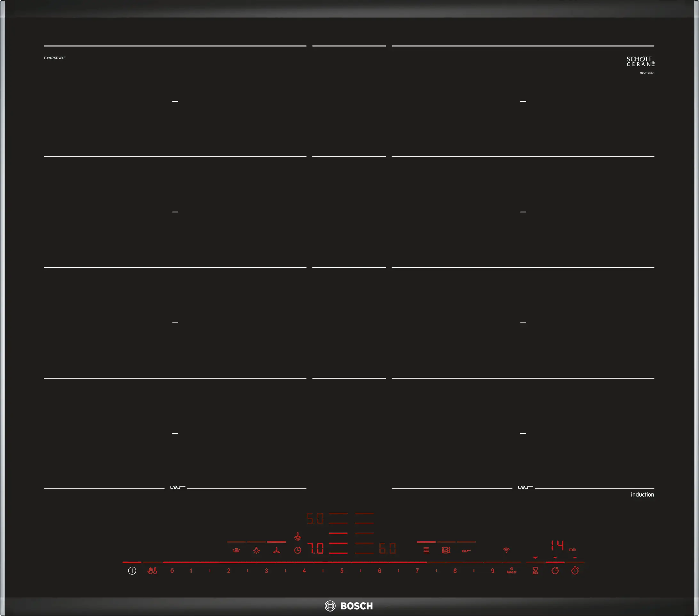This screenshot has width=699, height=616.
Task: Activate the frying sensor pan icon
Action: click(x=446, y=550)
